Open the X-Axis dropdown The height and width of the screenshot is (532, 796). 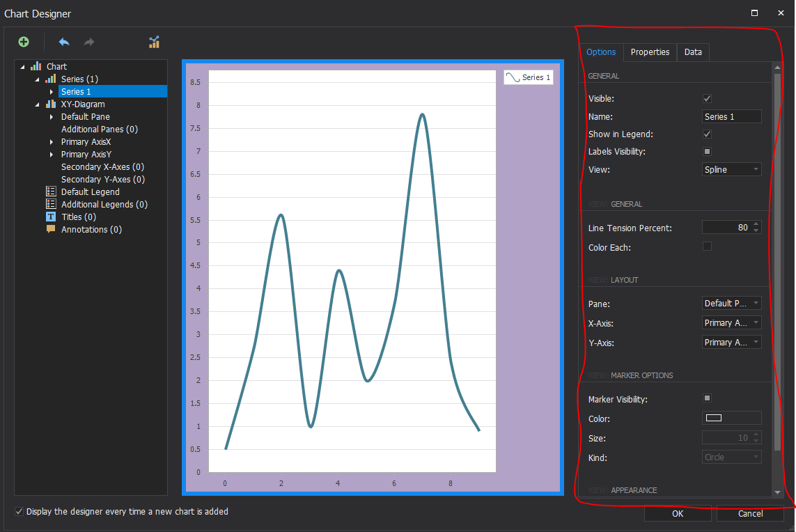[731, 323]
